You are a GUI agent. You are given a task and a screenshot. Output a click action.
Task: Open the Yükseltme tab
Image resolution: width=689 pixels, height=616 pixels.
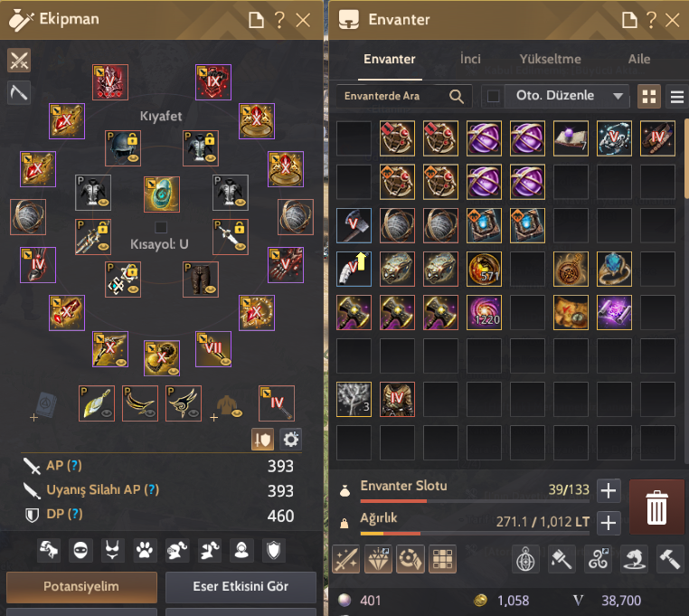[550, 59]
